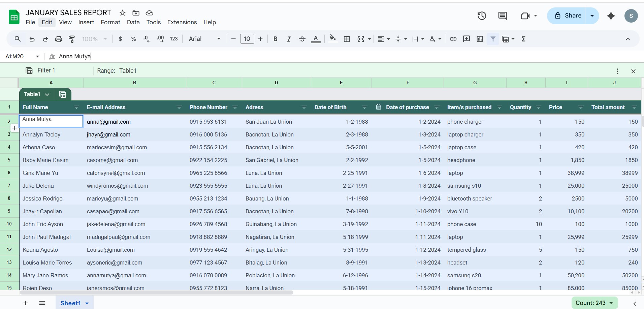This screenshot has width=644, height=309.
Task: Increase decimal places
Action: click(160, 39)
